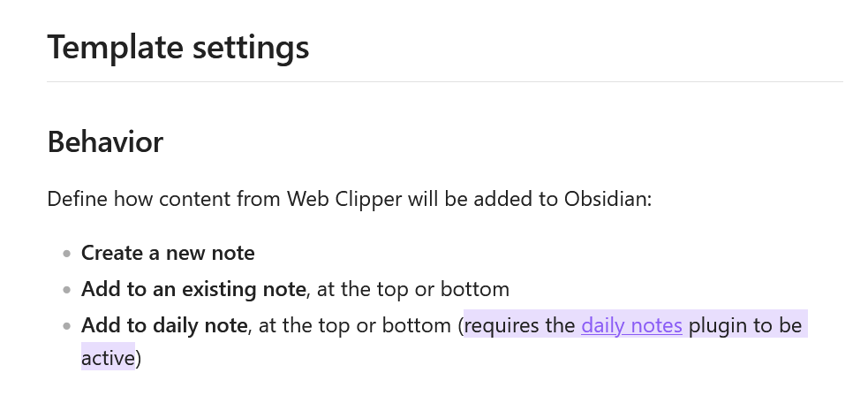Click the word "Define" in the paragraph
The height and width of the screenshot is (411, 868).
pos(77,198)
